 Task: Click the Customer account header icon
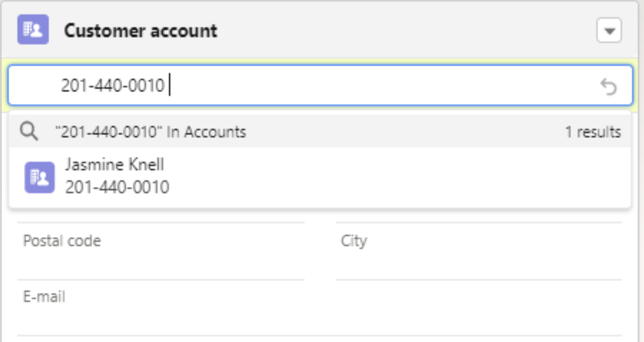[x=33, y=30]
